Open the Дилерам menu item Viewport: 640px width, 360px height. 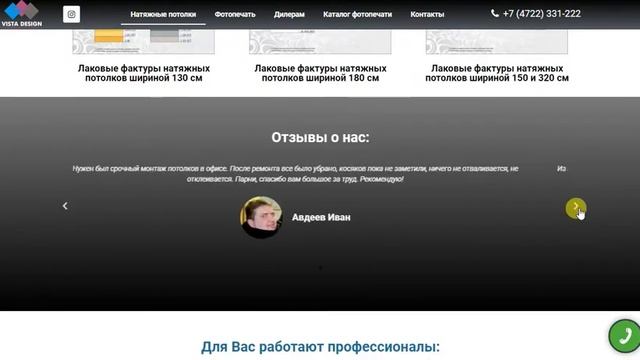click(289, 14)
